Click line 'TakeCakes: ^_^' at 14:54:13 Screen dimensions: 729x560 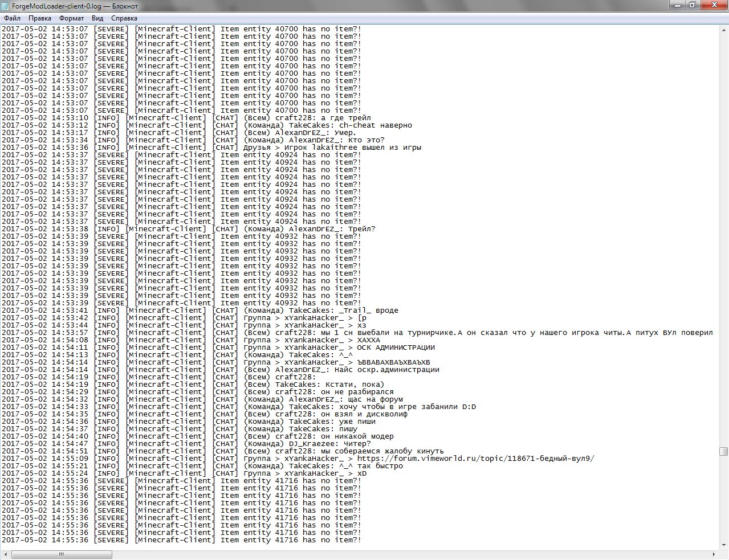[177, 355]
